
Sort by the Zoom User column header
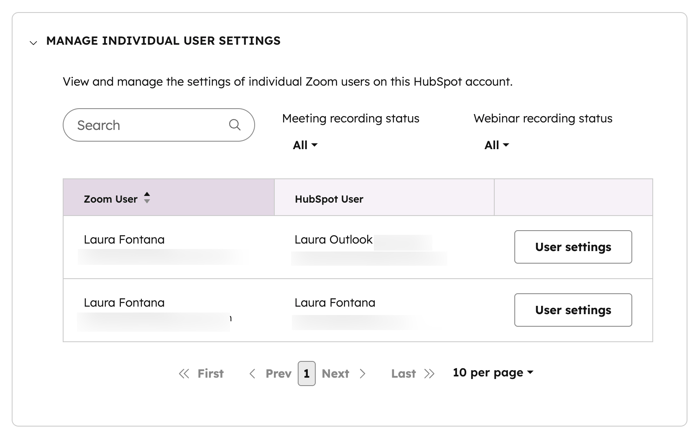tap(169, 198)
